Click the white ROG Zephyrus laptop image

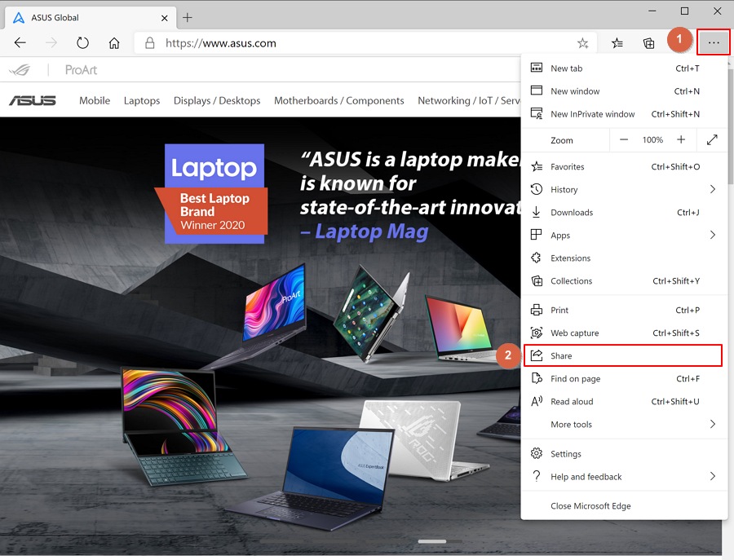click(x=422, y=439)
